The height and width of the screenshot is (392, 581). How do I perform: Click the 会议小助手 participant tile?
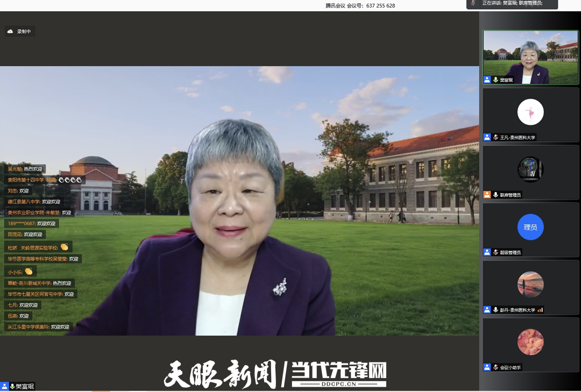(530, 345)
